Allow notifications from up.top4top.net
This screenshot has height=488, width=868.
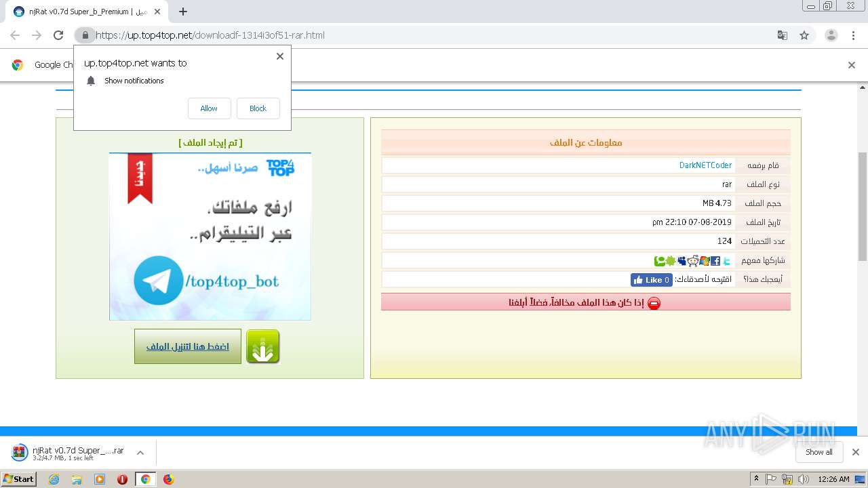(x=209, y=108)
